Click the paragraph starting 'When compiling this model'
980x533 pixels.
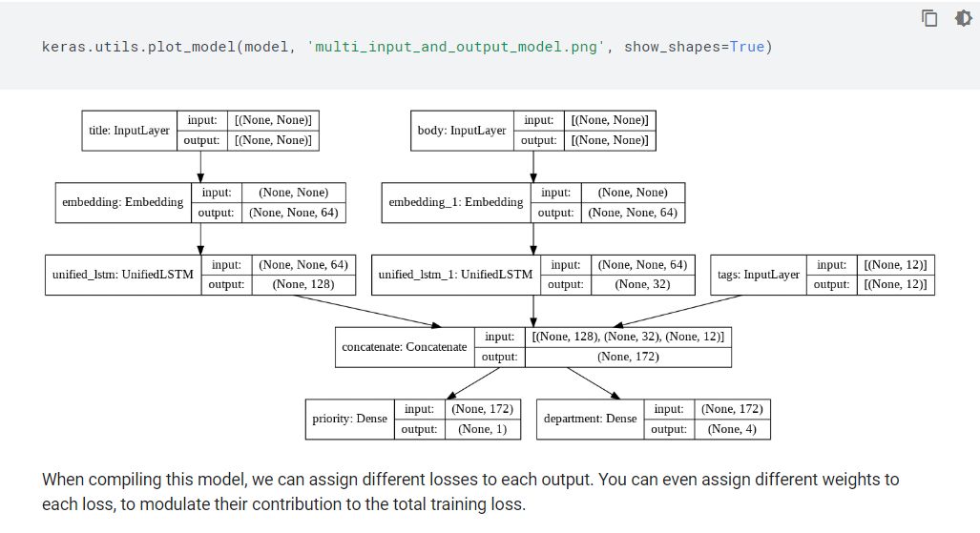click(470, 492)
